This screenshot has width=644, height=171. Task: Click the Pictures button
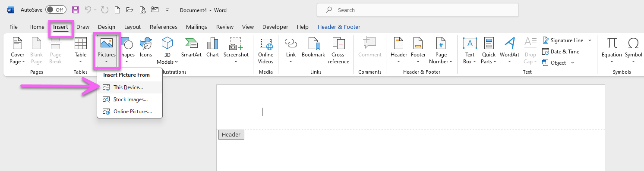[107, 50]
